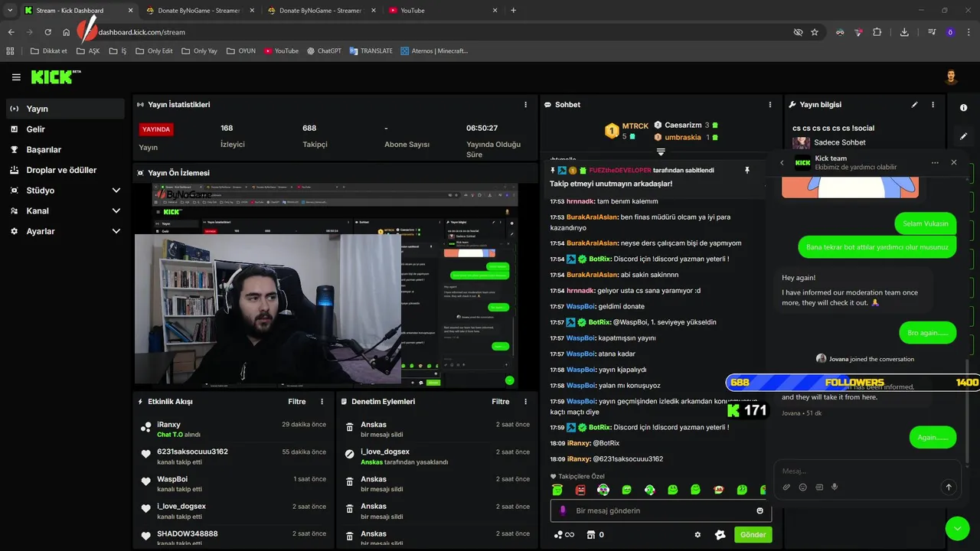The width and height of the screenshot is (980, 551).
Task: Open the browser tab search dropdown
Action: point(10,11)
